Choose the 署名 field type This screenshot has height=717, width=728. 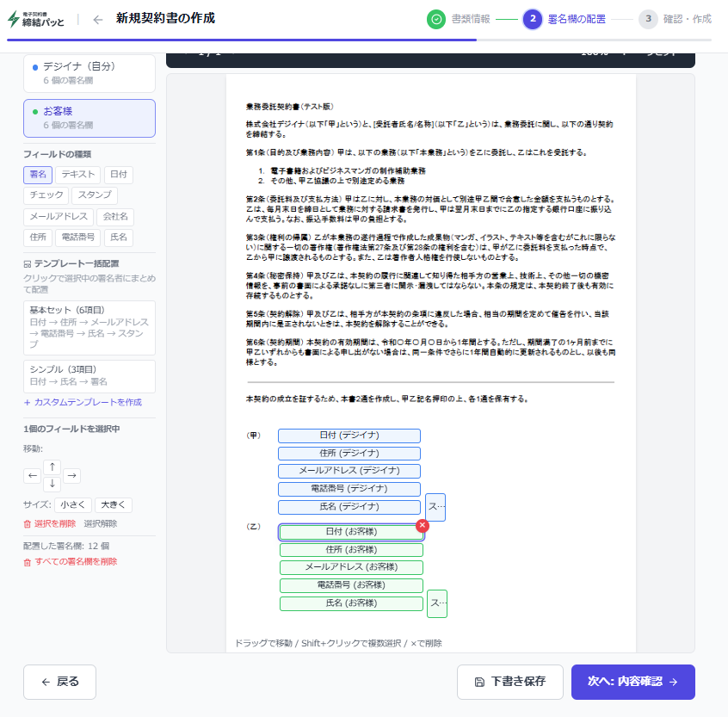click(38, 175)
